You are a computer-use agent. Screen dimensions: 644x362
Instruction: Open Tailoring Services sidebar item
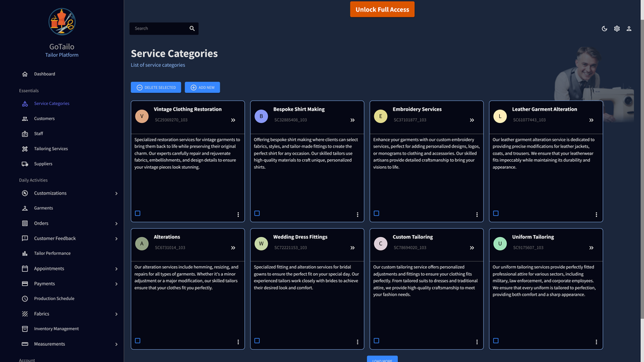pos(51,149)
